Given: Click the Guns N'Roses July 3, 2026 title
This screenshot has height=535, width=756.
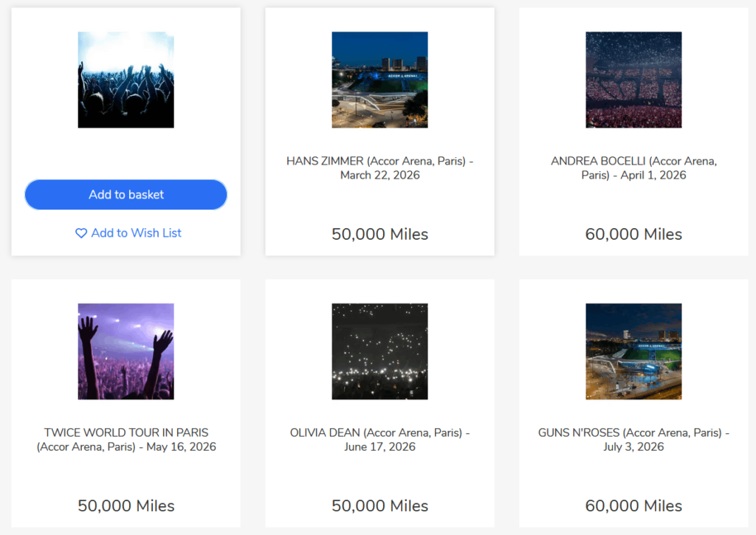Looking at the screenshot, I should 633,440.
